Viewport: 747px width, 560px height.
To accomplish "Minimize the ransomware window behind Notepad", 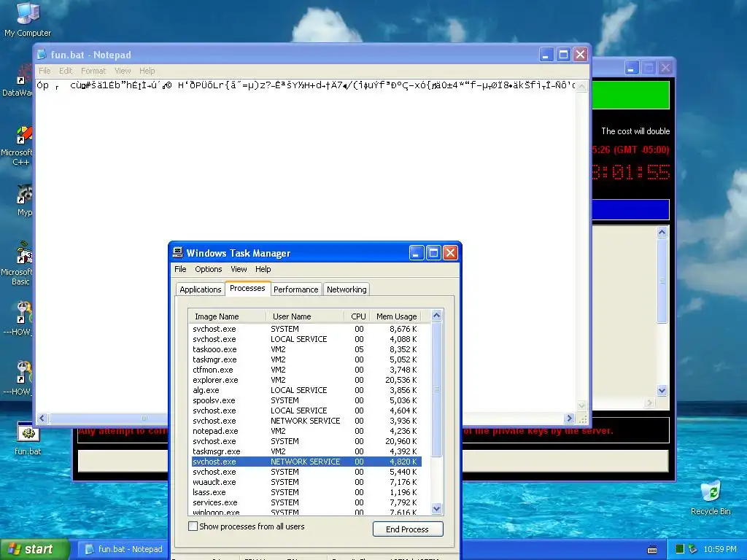I will point(632,68).
